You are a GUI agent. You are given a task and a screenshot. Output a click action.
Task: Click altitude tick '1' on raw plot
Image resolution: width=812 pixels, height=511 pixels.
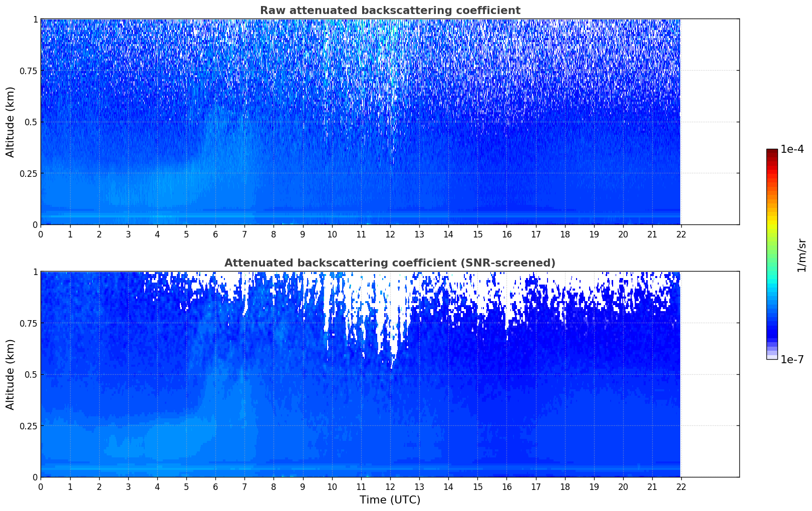point(35,19)
